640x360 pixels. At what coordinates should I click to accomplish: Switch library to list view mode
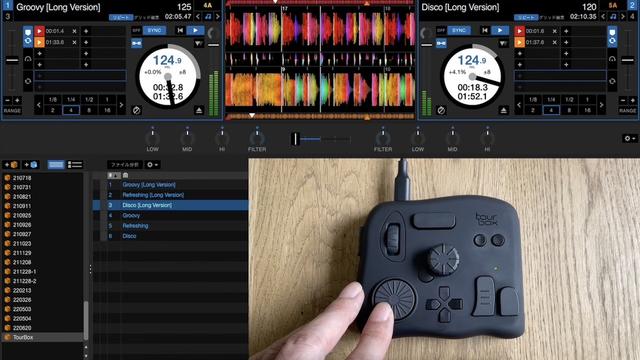point(75,164)
